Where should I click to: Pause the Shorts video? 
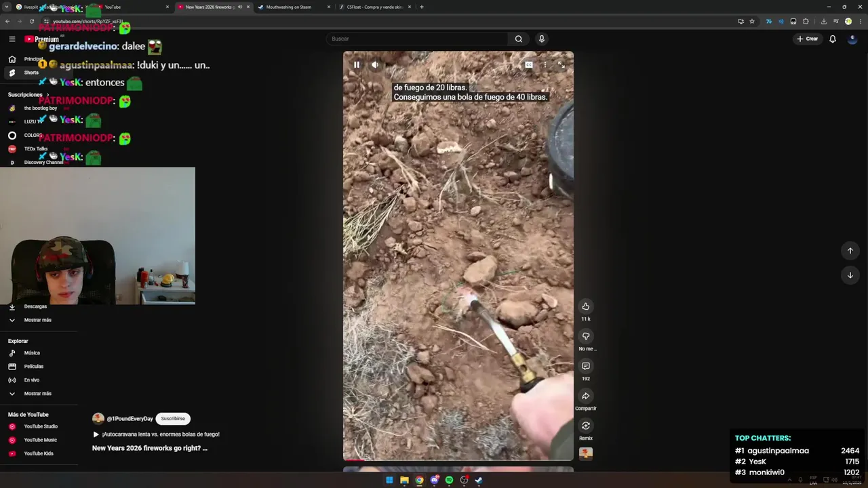point(357,65)
